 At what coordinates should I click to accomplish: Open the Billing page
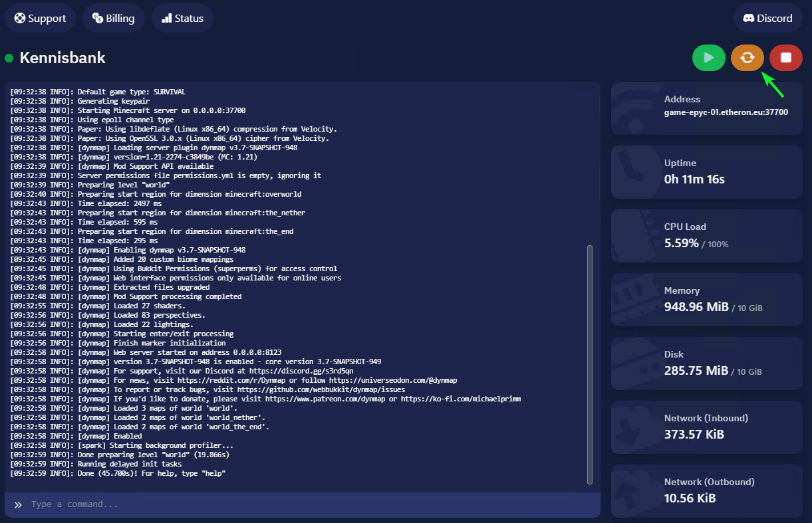tap(113, 18)
